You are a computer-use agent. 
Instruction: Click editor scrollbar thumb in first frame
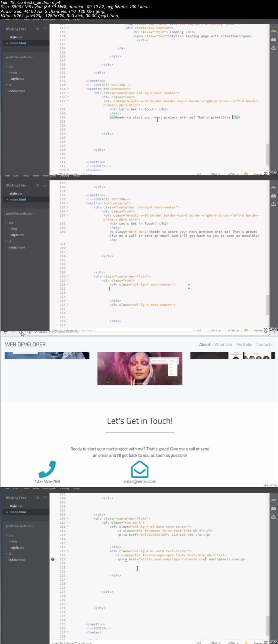(268, 154)
